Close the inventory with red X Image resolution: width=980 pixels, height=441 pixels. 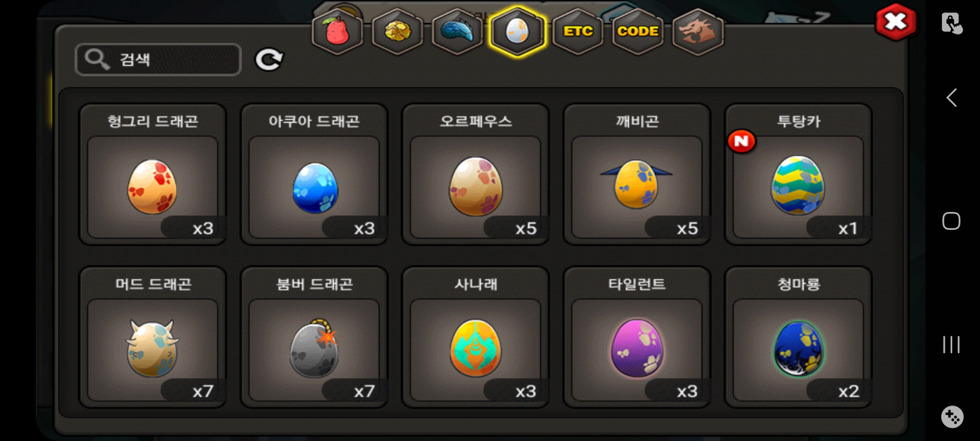895,22
